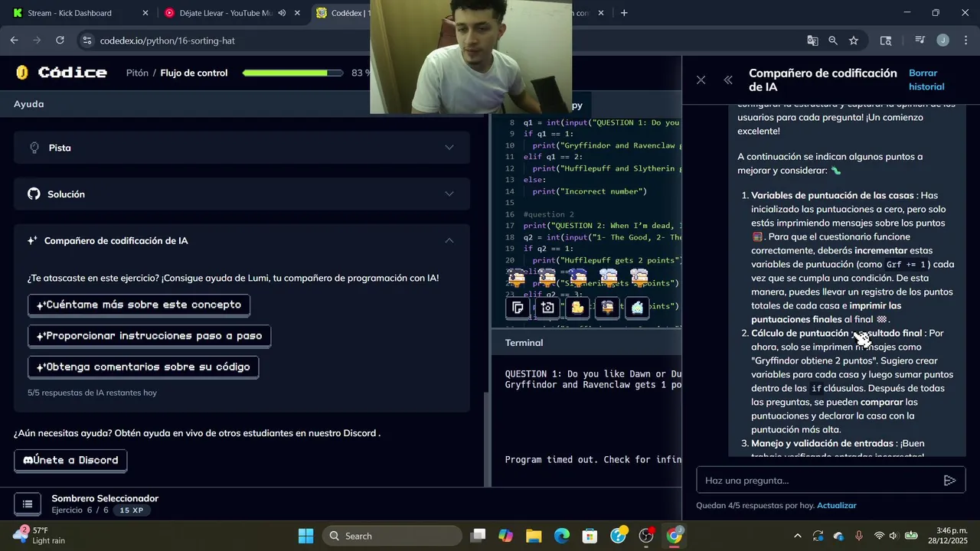
Task: Click the Pitón breadcrumb link
Action: coord(137,73)
